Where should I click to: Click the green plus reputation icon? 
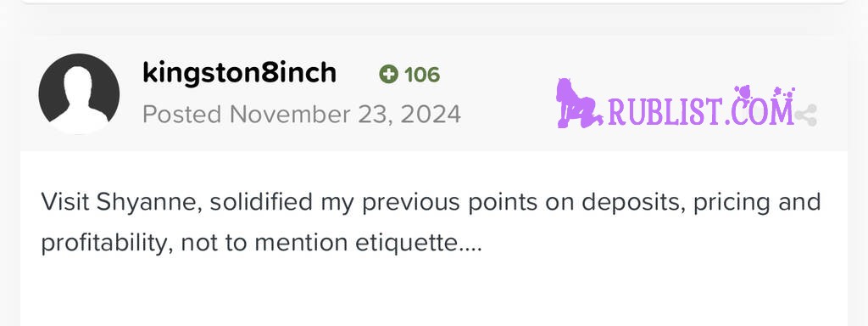[388, 75]
